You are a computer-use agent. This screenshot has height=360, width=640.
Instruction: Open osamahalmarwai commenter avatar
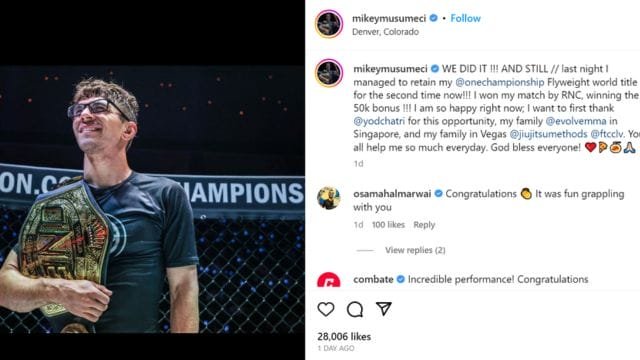pos(329,198)
